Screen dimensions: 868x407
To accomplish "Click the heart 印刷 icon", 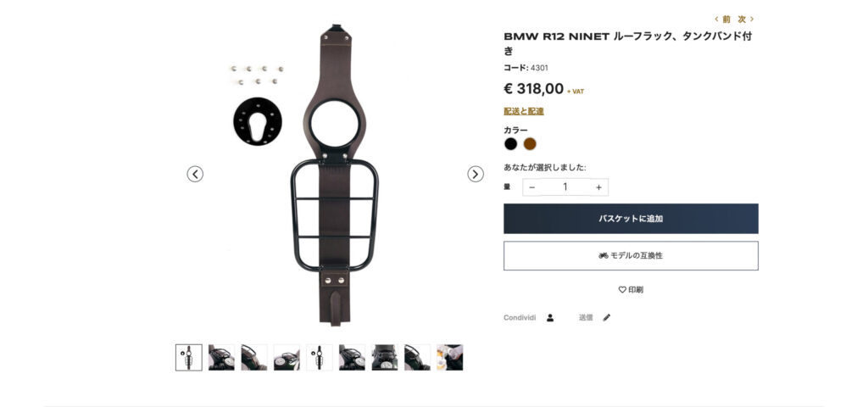I will (x=622, y=290).
